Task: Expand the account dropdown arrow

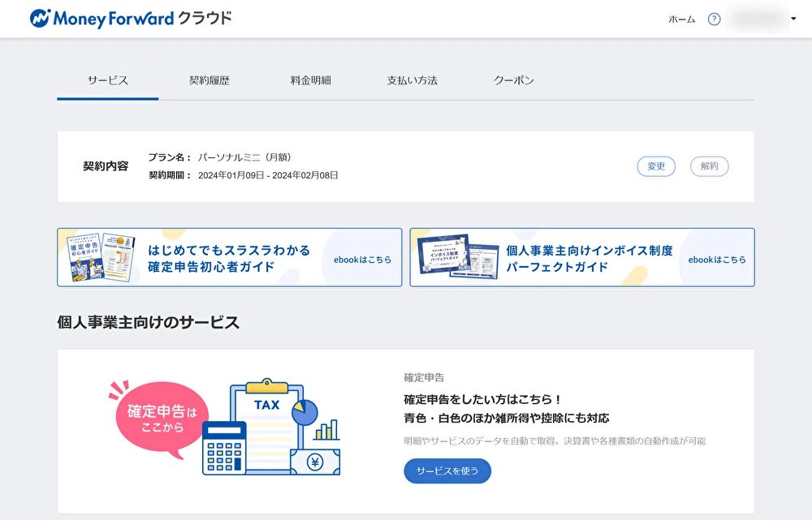Action: coord(793,19)
